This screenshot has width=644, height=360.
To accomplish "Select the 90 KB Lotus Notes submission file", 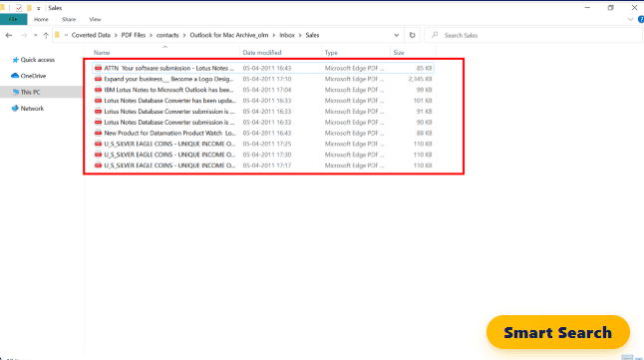I will pos(263,122).
